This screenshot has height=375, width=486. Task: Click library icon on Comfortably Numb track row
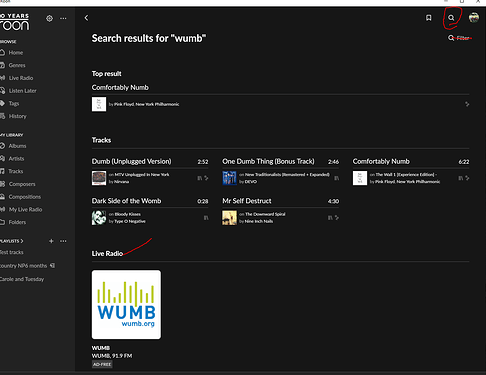[460, 178]
